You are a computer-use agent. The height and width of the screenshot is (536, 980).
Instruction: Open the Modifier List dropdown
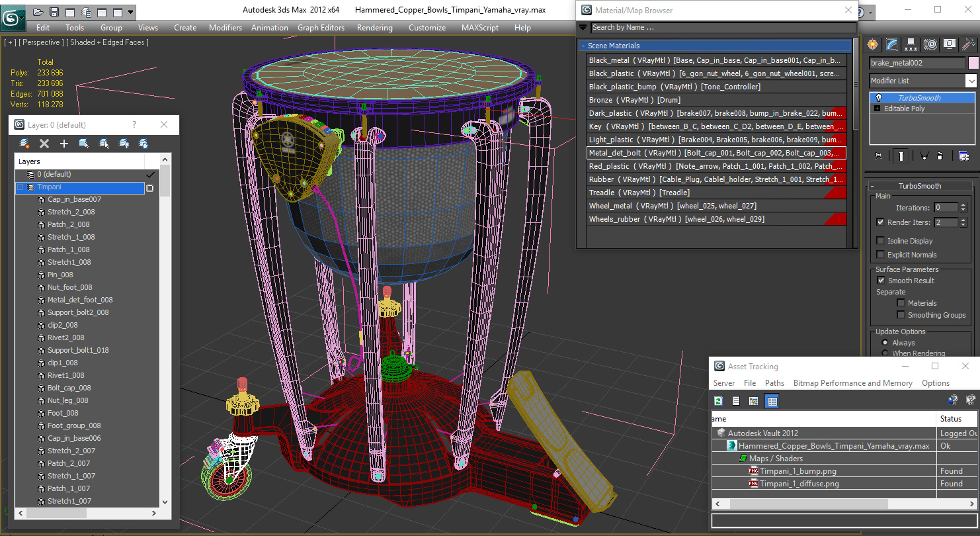coord(971,81)
